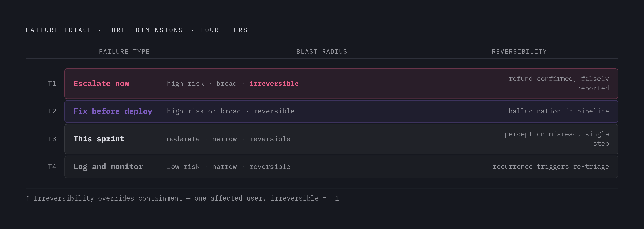Click the BLAST RADIUS column header
The width and height of the screenshot is (644, 229).
(322, 52)
